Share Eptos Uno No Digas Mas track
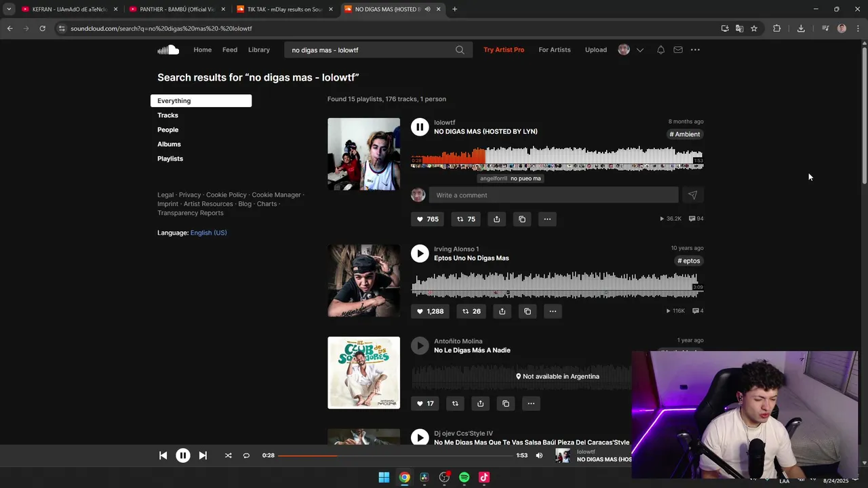 (x=502, y=311)
